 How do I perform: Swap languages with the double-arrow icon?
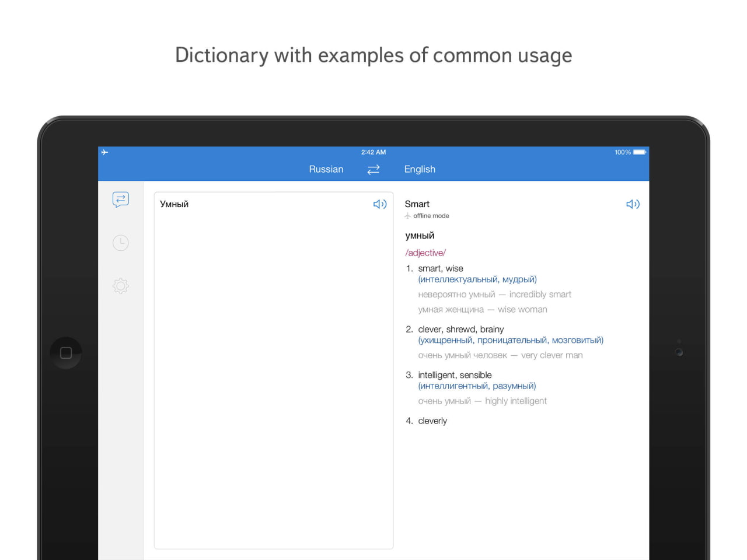373,169
